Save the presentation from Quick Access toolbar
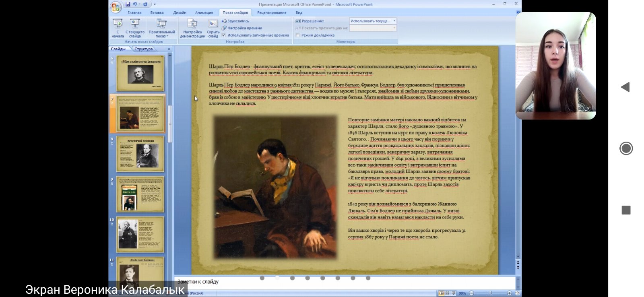The image size is (644, 297). click(128, 4)
